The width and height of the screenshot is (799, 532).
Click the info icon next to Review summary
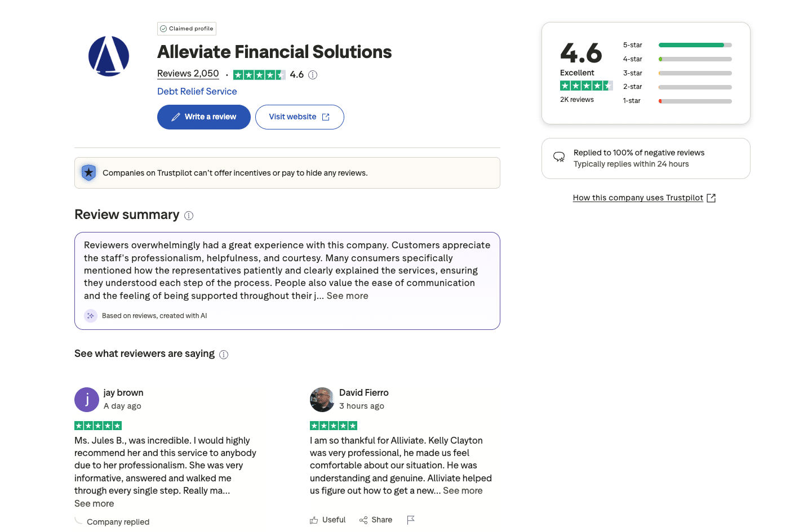[x=189, y=215]
